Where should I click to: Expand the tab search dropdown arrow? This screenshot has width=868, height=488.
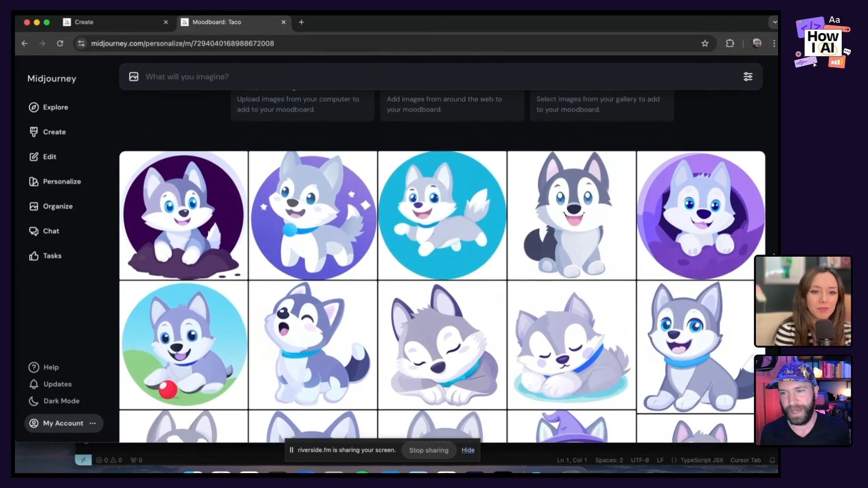[x=774, y=22]
